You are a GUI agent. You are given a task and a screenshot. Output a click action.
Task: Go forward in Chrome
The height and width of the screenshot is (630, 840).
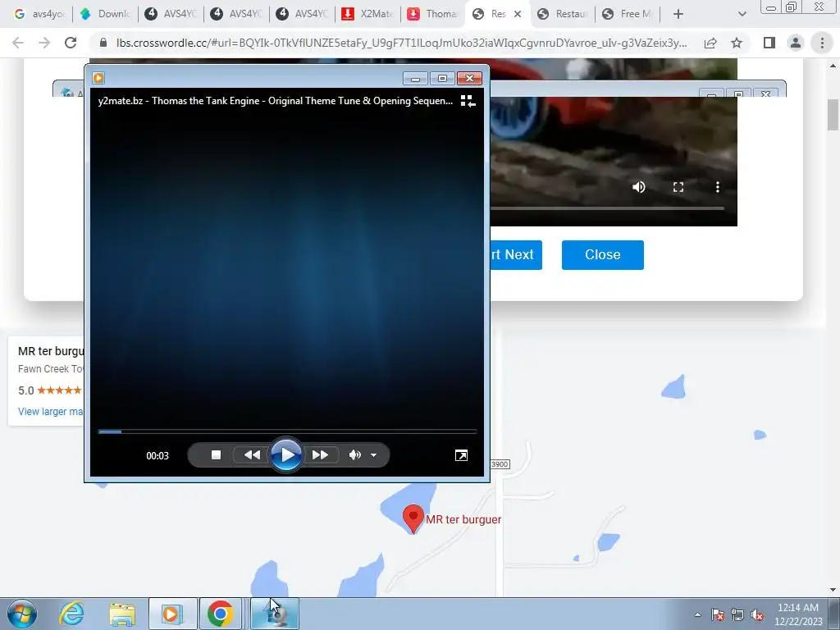(44, 43)
